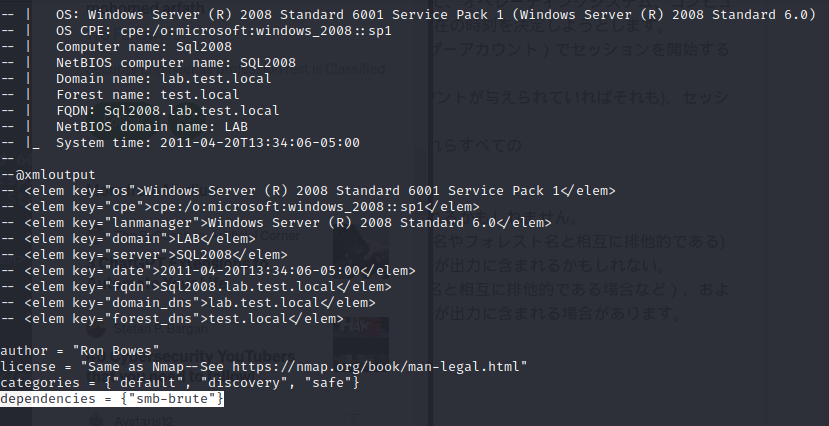
Task: Open the nmap.org man-legal.html URL
Action: pos(376,366)
